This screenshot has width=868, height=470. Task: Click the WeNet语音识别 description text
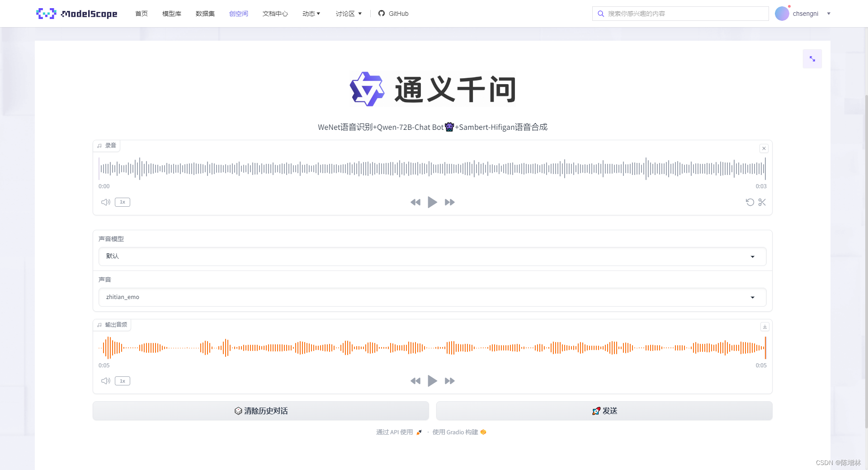pos(433,127)
